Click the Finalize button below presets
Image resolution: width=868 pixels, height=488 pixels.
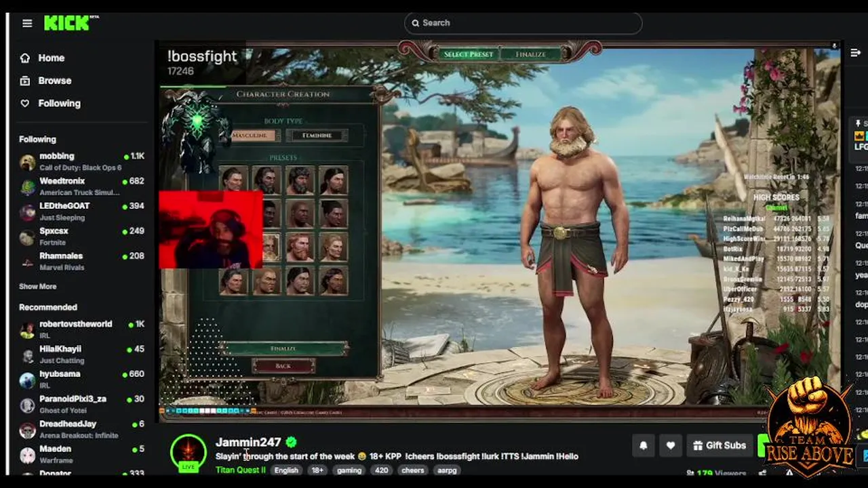pos(283,348)
